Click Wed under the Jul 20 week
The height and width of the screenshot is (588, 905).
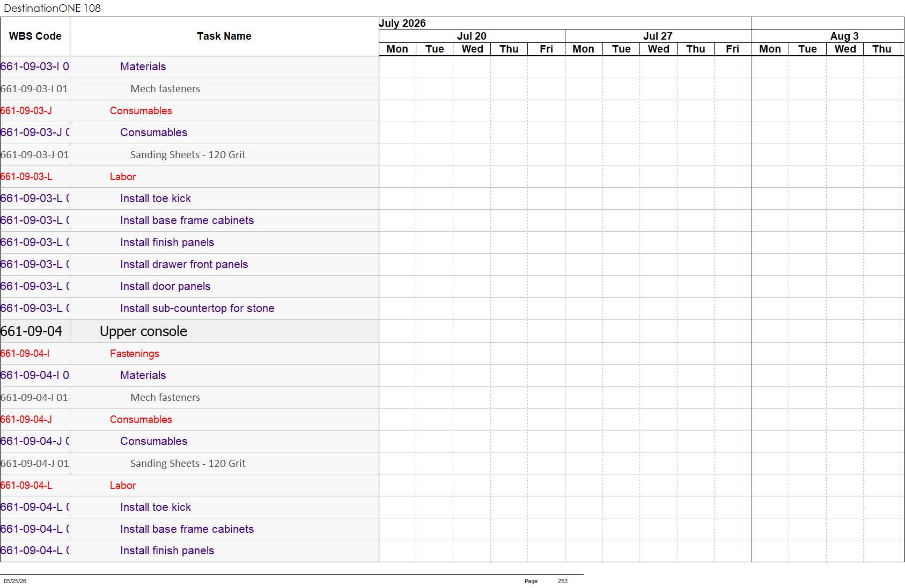pyautogui.click(x=472, y=49)
